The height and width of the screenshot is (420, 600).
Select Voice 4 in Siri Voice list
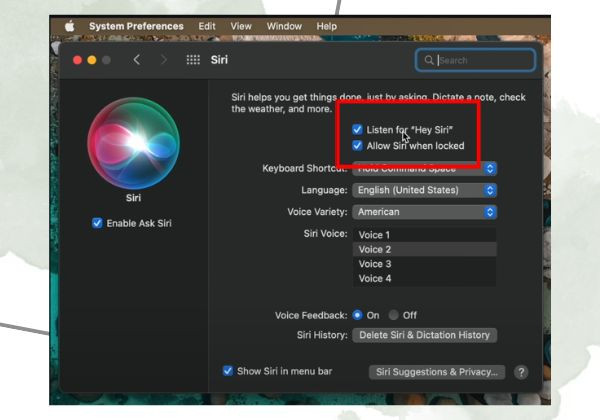424,278
